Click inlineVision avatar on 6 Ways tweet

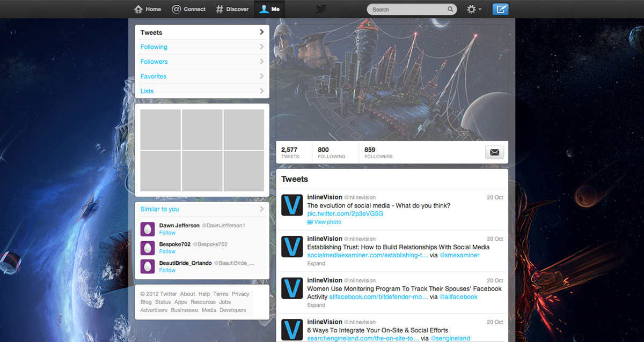[292, 329]
